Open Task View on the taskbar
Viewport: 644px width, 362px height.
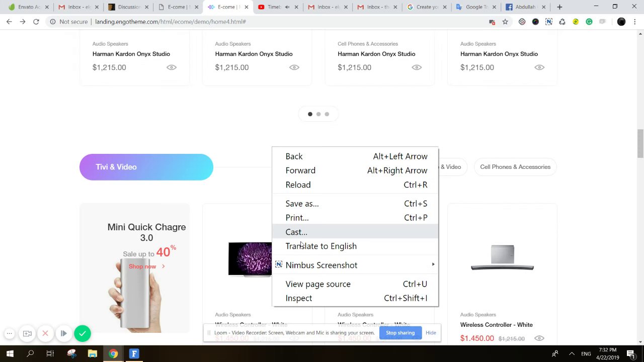click(x=50, y=354)
